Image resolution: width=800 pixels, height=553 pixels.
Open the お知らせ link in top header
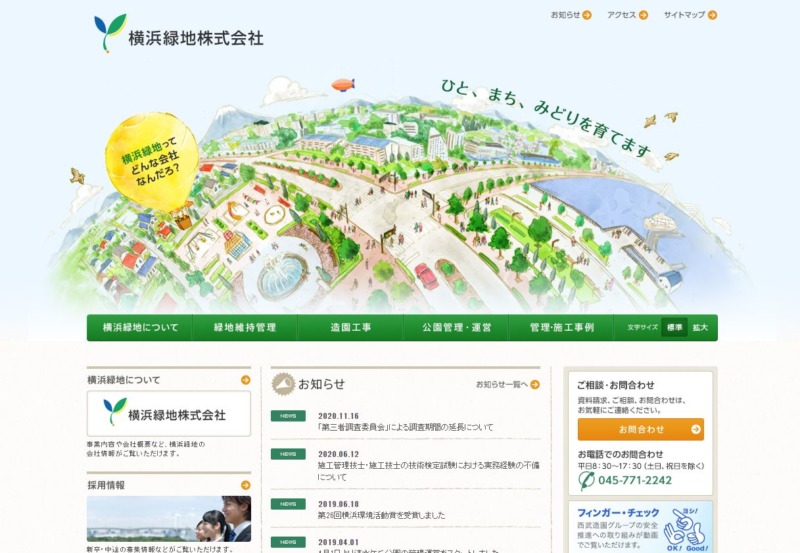pos(571,15)
